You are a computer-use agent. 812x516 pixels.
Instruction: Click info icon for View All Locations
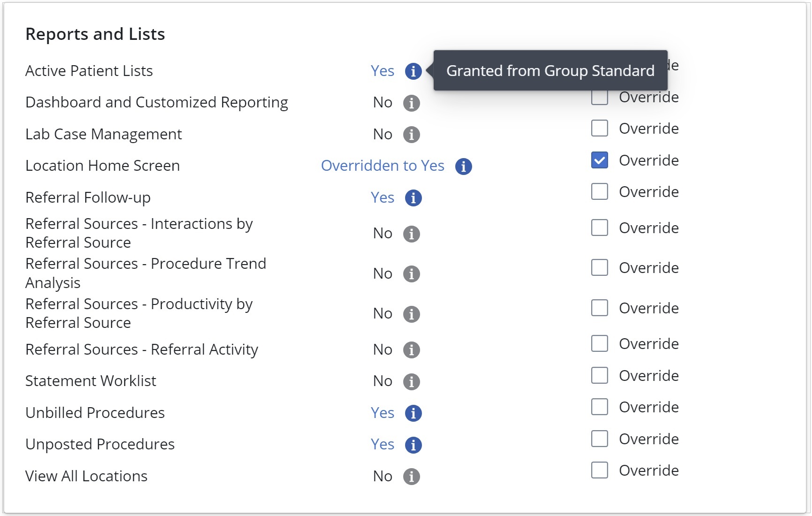coord(412,477)
